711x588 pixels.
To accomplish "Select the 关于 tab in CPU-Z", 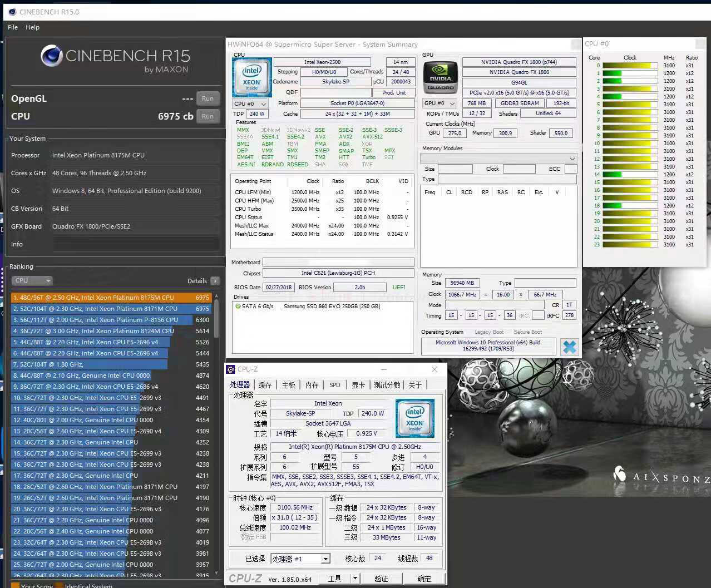I will [416, 385].
